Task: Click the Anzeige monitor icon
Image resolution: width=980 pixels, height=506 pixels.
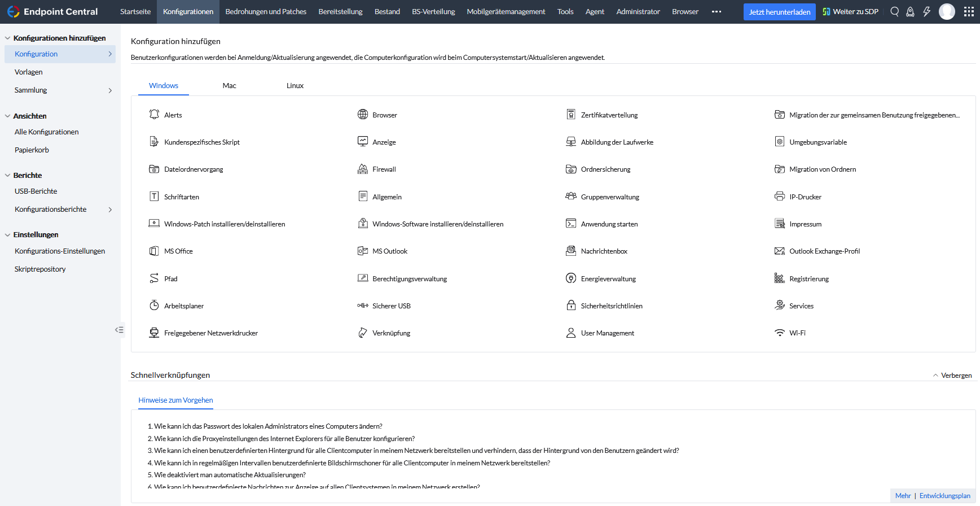Action: [363, 142]
